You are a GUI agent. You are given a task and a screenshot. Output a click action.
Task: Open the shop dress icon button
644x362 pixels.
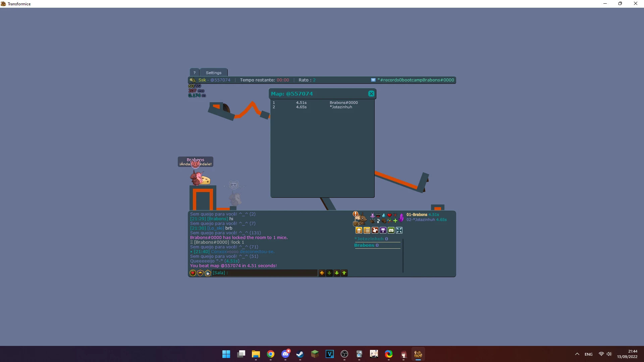[x=375, y=230]
